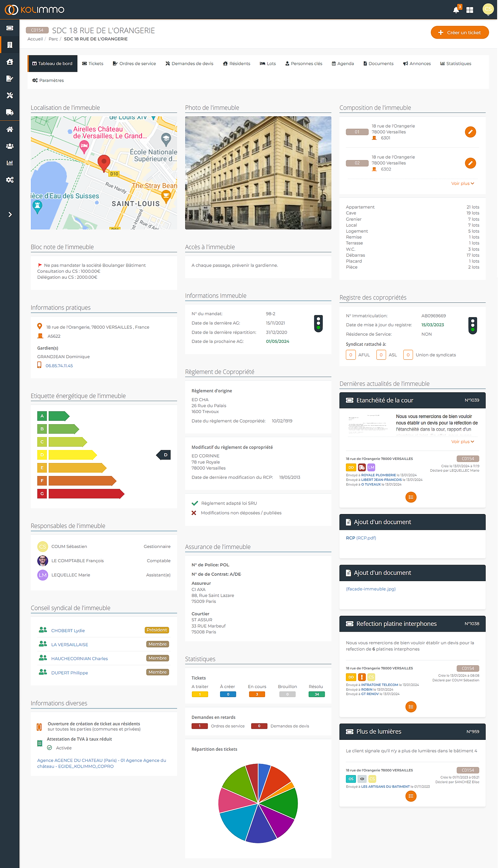Click the orange list button under Etanchéité de la cour
Image resolution: width=498 pixels, height=868 pixels.
[411, 497]
